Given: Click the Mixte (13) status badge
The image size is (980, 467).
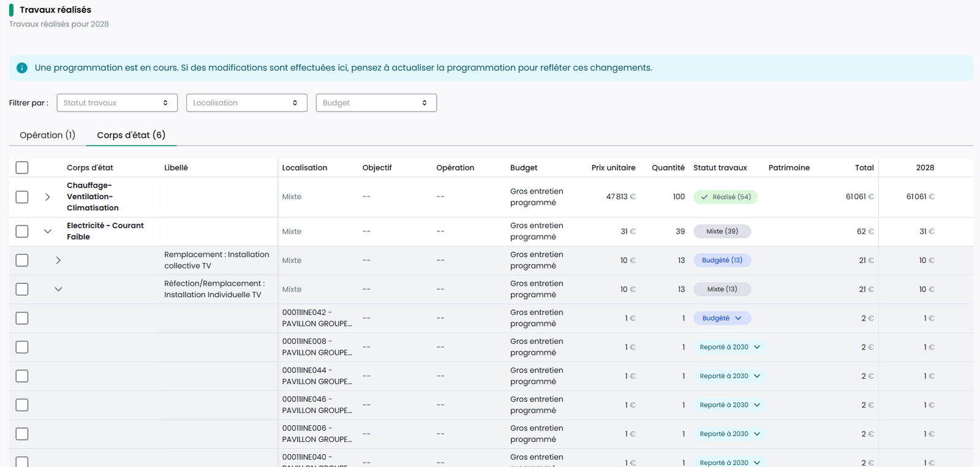Looking at the screenshot, I should (722, 289).
